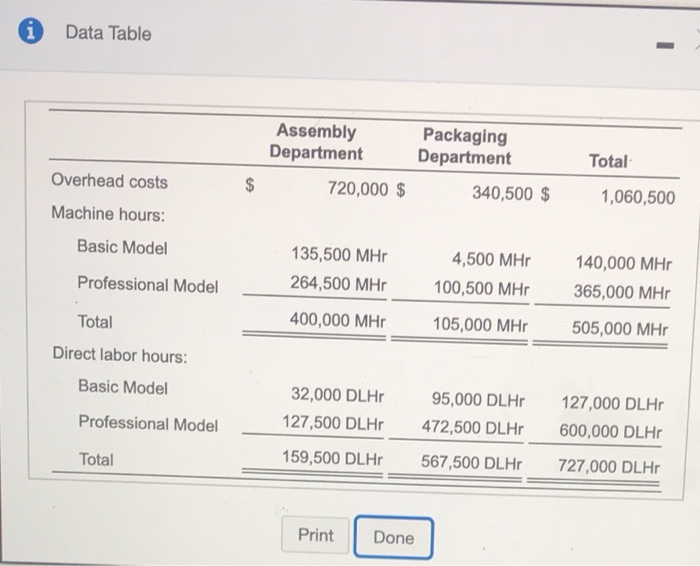The height and width of the screenshot is (566, 700).
Task: Click the 127,500 DLHr cell
Action: click(333, 423)
